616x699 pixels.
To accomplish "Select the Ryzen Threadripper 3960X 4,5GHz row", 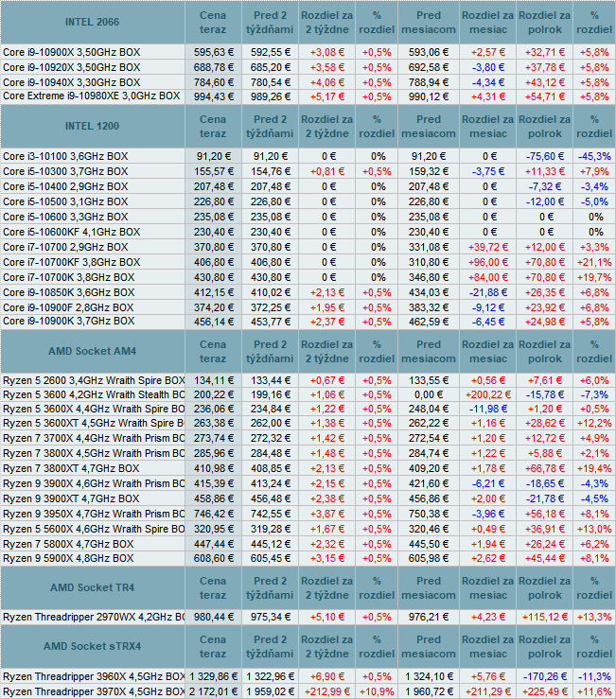I will [x=308, y=676].
